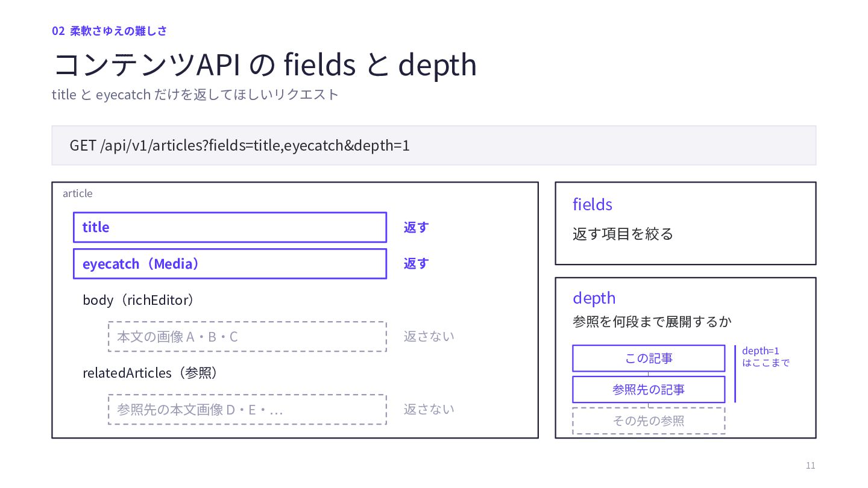Screen dimensions: 868x488
Task: Select the eyecatch (Media) field box
Action: point(230,264)
